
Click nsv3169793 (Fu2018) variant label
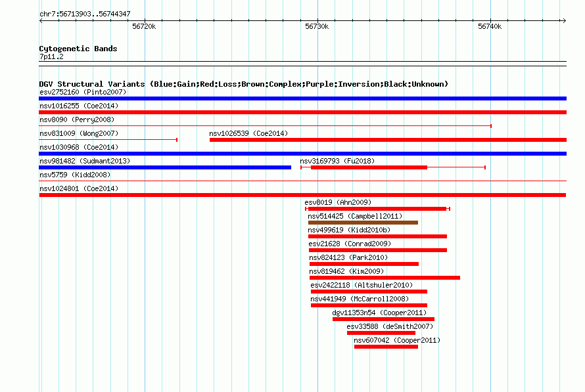coord(337,161)
